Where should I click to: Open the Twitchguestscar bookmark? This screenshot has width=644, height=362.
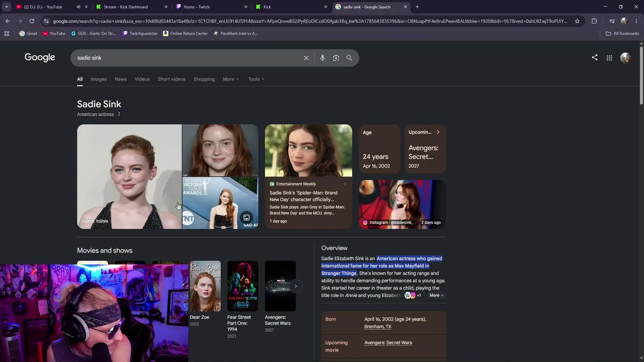pos(139,34)
